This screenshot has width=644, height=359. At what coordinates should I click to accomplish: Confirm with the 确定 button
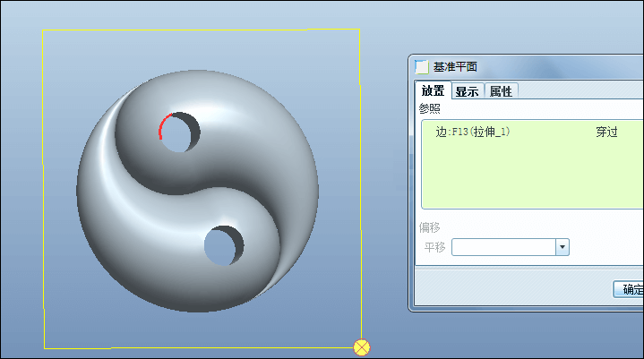pyautogui.click(x=629, y=289)
